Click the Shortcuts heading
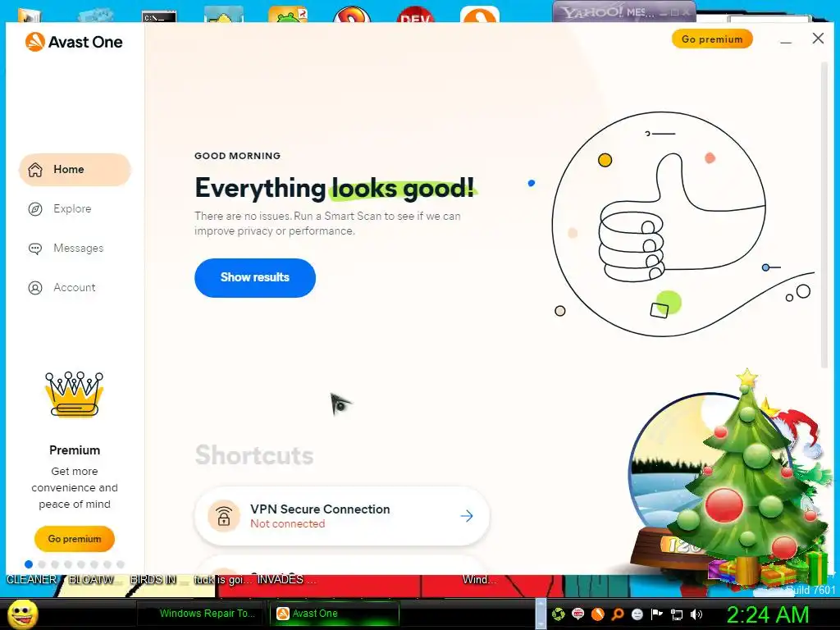Screen dimensions: 840x630 254,455
